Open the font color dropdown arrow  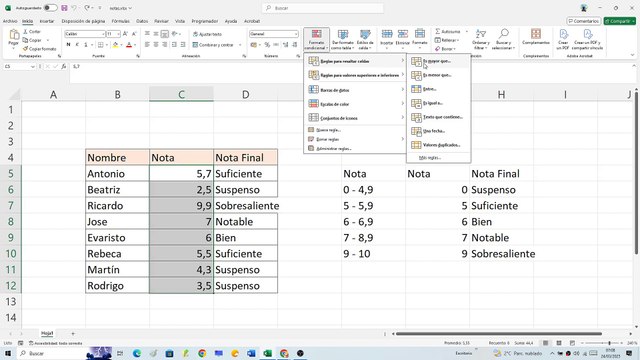[x=135, y=45]
